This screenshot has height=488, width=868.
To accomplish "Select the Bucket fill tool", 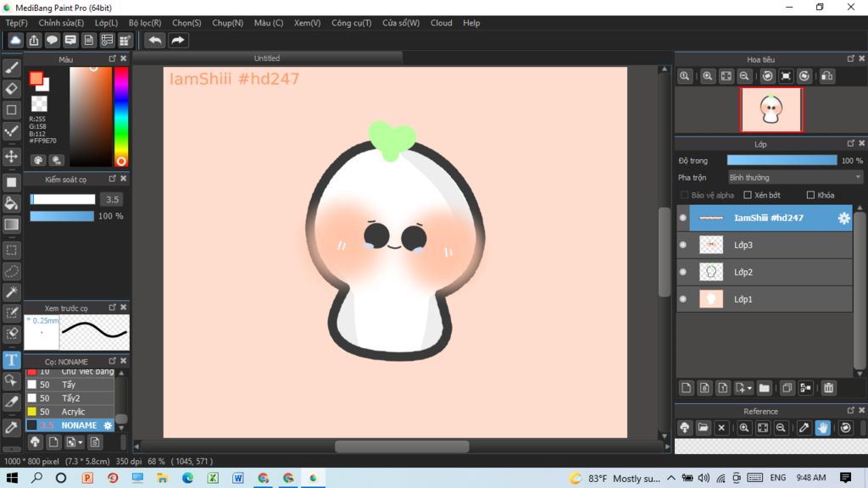I will (x=12, y=203).
